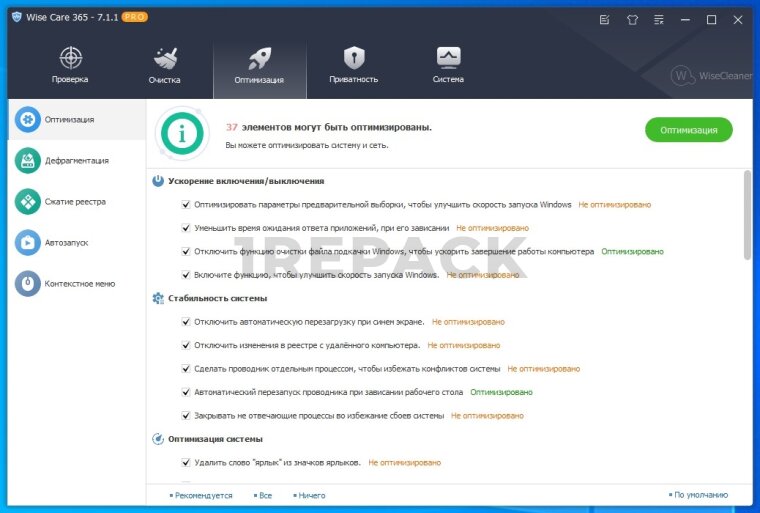Open Автозапуск in the sidebar

[67, 242]
